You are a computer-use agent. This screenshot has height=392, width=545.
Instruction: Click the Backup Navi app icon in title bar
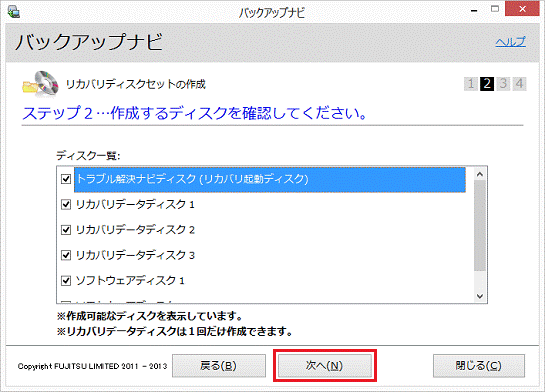tap(14, 11)
